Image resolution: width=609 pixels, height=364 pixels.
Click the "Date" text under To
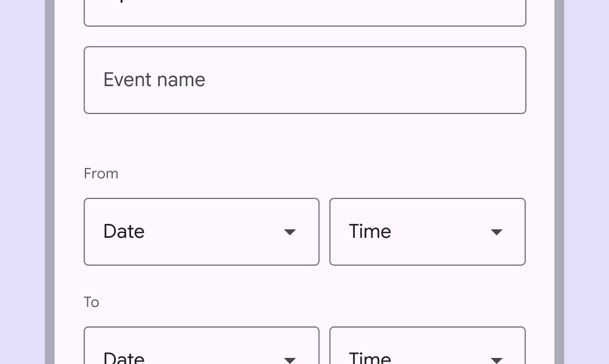(124, 358)
